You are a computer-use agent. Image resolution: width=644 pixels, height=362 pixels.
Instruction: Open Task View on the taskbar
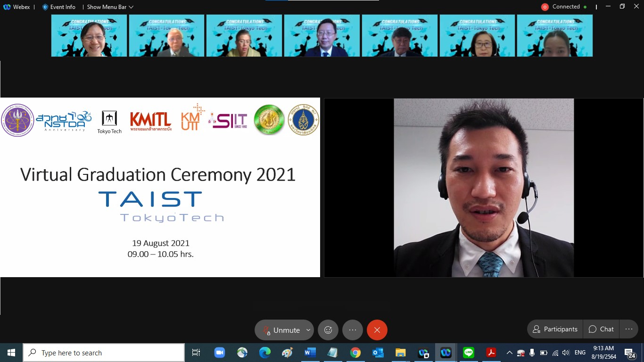196,353
